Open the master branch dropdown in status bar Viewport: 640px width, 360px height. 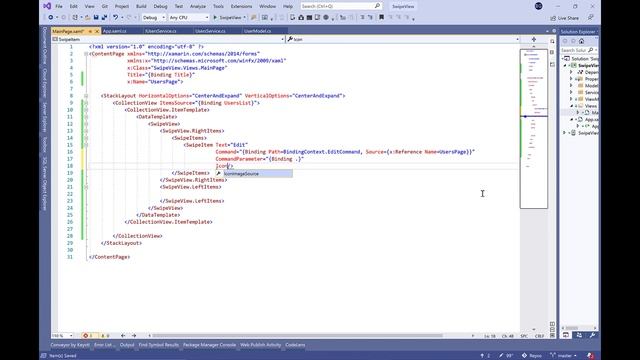tap(564, 356)
